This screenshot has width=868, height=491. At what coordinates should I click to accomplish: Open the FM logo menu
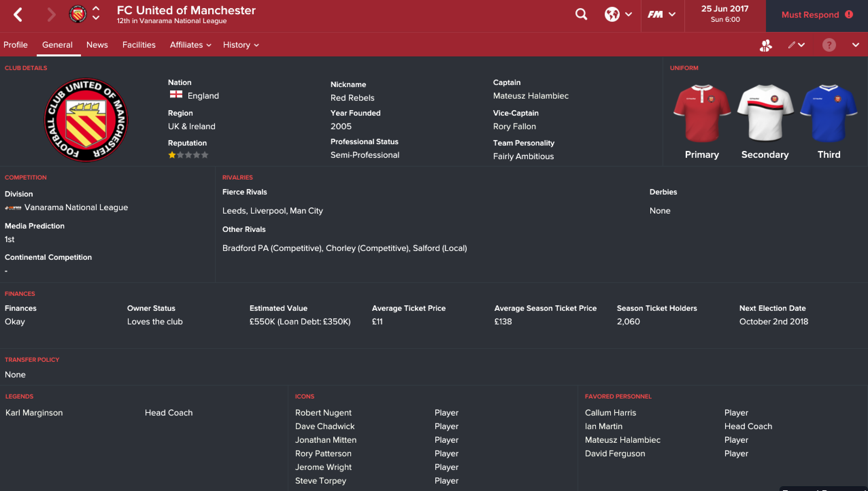661,15
